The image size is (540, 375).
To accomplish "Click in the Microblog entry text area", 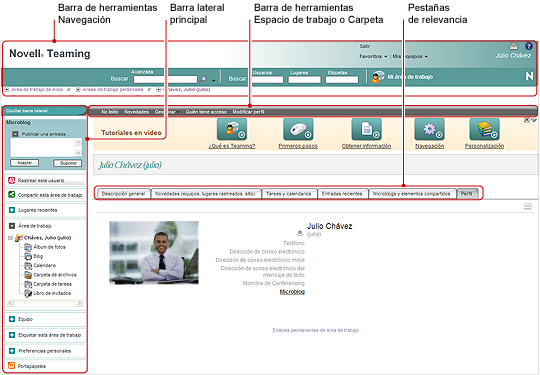I will [x=42, y=147].
